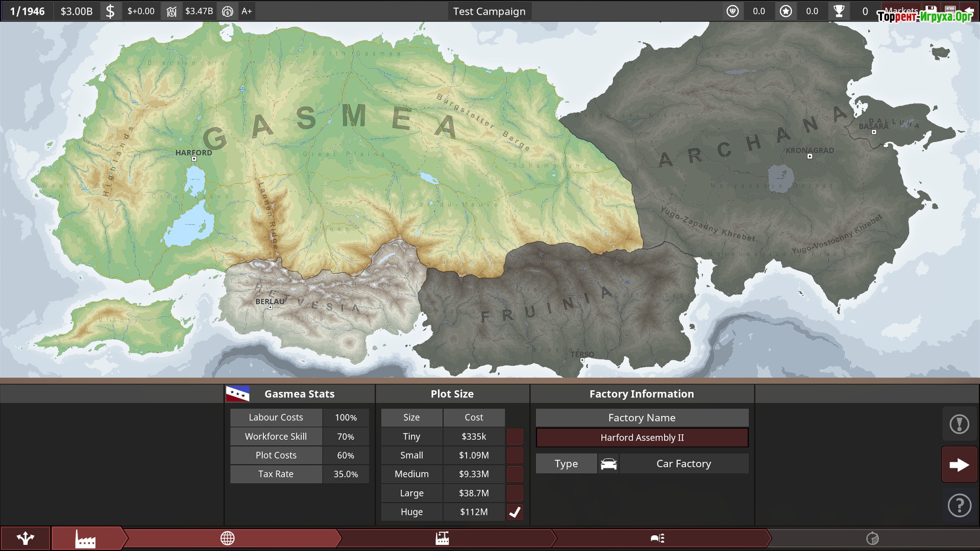Open the globe region step
Screen dimensions: 980x551
[228, 538]
